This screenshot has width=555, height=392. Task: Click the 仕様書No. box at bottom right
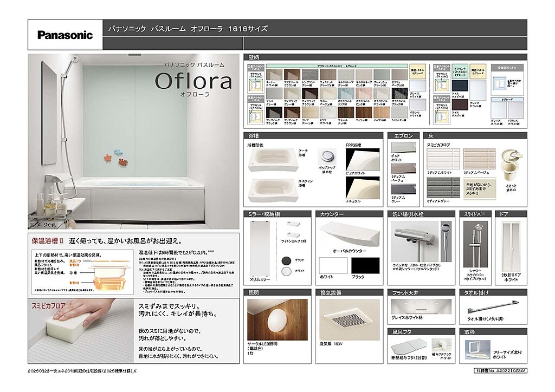[500, 371]
